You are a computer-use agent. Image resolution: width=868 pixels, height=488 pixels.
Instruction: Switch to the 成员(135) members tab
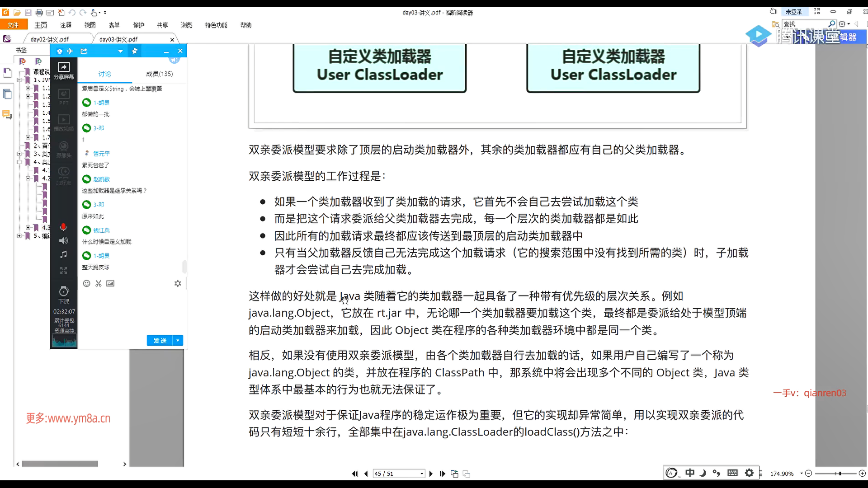click(x=159, y=74)
